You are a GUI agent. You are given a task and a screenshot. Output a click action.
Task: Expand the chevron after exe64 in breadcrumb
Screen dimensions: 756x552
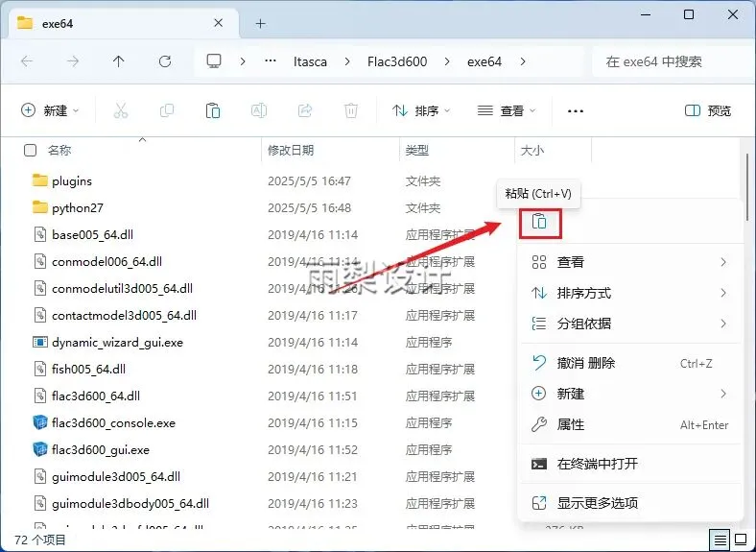pos(523,61)
